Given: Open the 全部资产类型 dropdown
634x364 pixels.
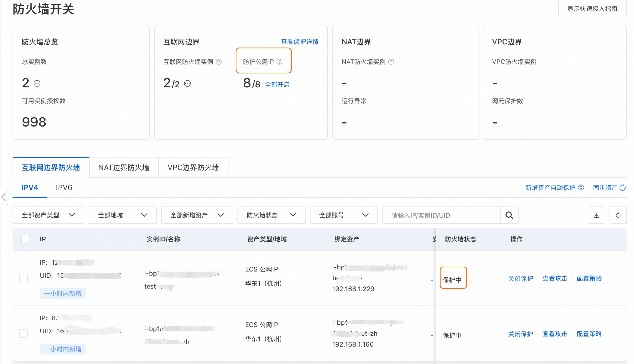Looking at the screenshot, I should click(x=48, y=215).
